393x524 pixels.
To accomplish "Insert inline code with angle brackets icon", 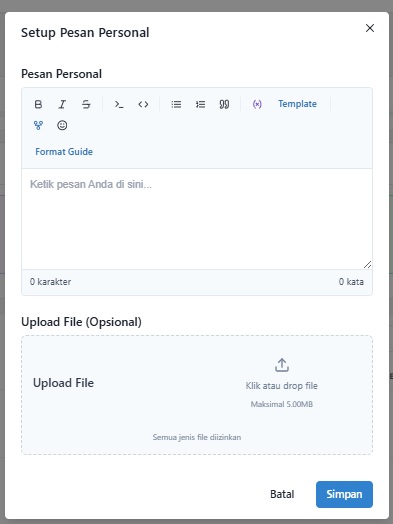I will 143,104.
